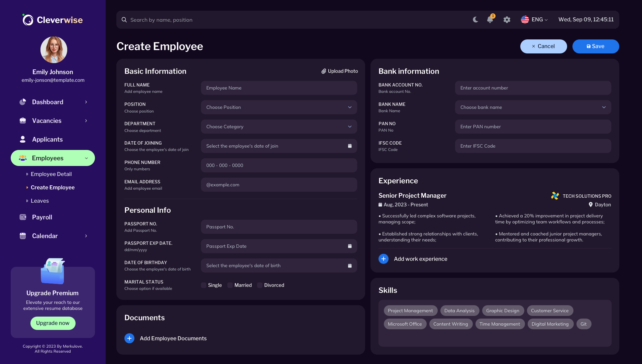This screenshot has width=642, height=364.
Task: Check the Divorced marital status option
Action: 260,285
